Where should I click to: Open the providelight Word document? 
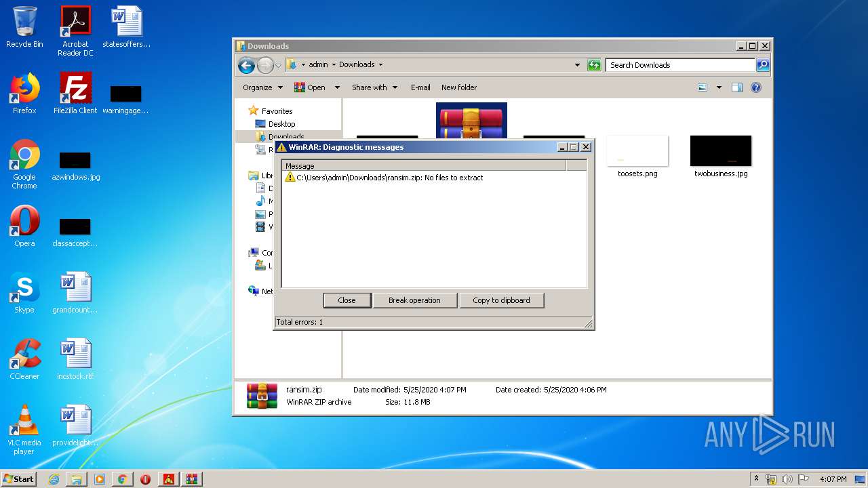pos(75,426)
